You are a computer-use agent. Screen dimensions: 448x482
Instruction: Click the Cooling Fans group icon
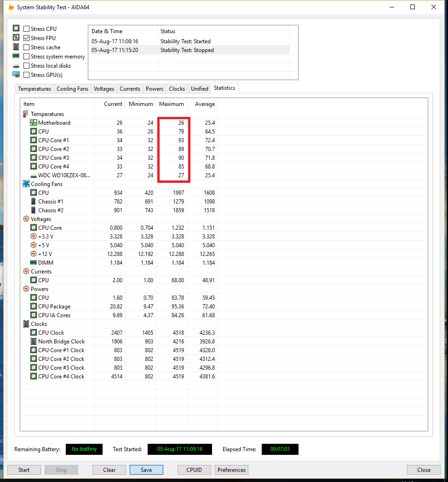pos(26,184)
